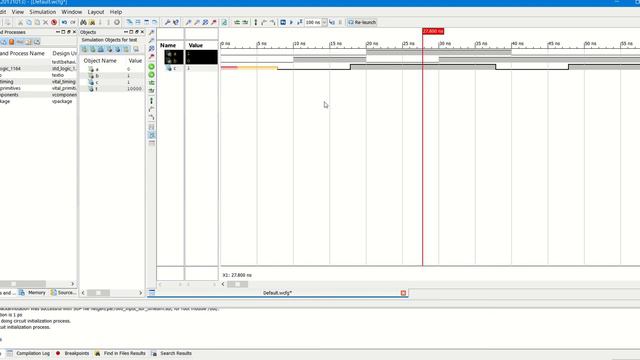Viewport: 640px width, 360px height.
Task: Switch to the Source tab
Action: (x=63, y=293)
